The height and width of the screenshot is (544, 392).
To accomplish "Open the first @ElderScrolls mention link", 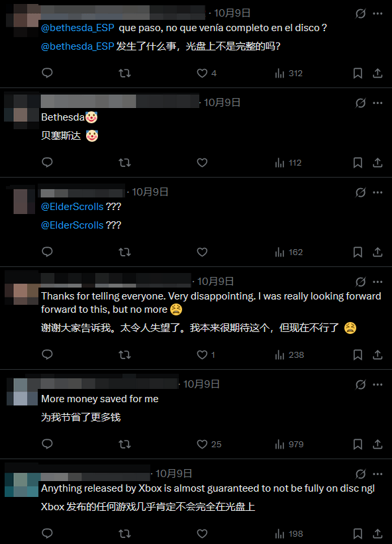I will pyautogui.click(x=72, y=207).
